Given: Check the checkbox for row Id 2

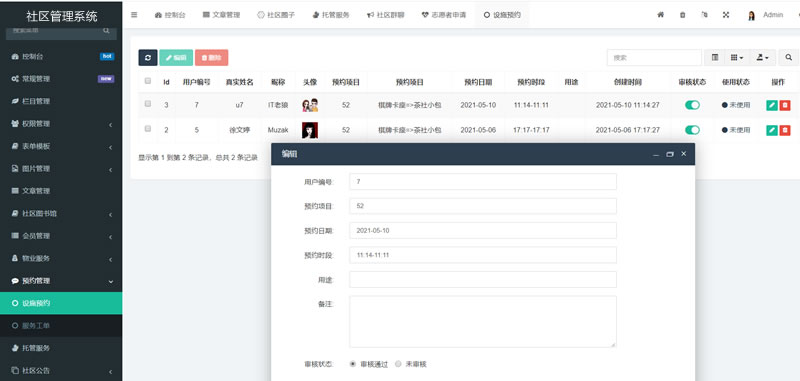Looking at the screenshot, I should 148,129.
